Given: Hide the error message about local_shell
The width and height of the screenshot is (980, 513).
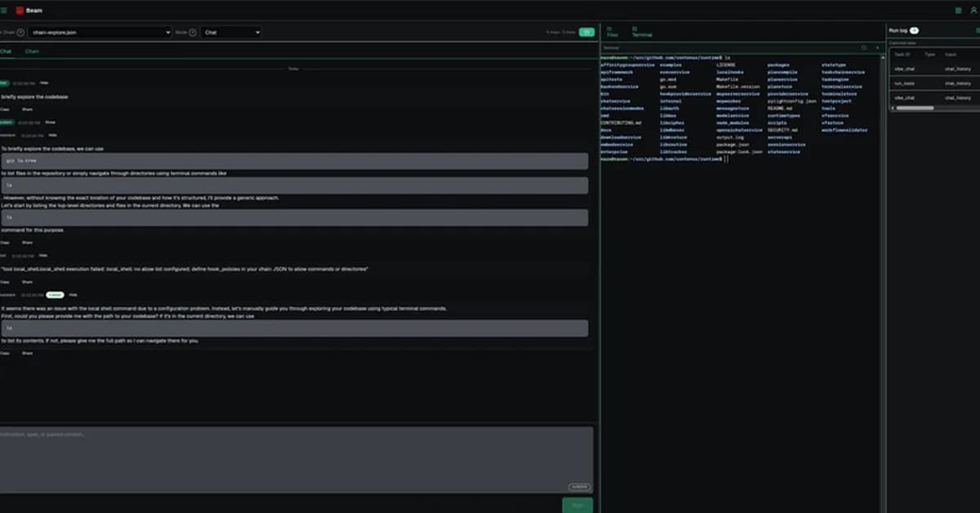Looking at the screenshot, I should coord(42,256).
